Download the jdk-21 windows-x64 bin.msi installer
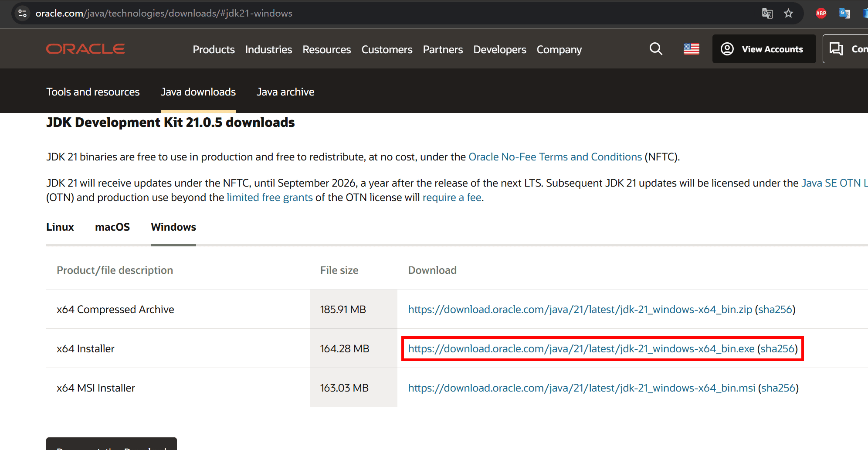Image resolution: width=868 pixels, height=450 pixels. (x=582, y=388)
